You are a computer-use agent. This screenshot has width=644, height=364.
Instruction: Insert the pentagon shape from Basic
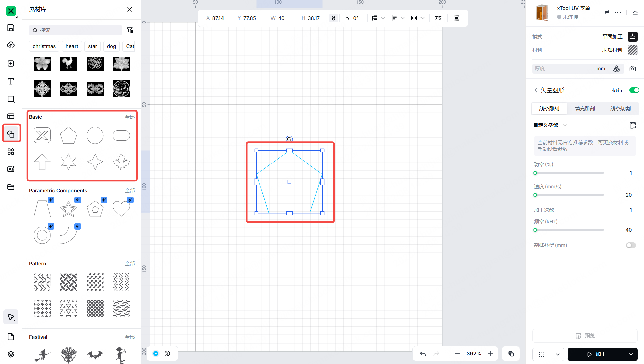click(68, 136)
